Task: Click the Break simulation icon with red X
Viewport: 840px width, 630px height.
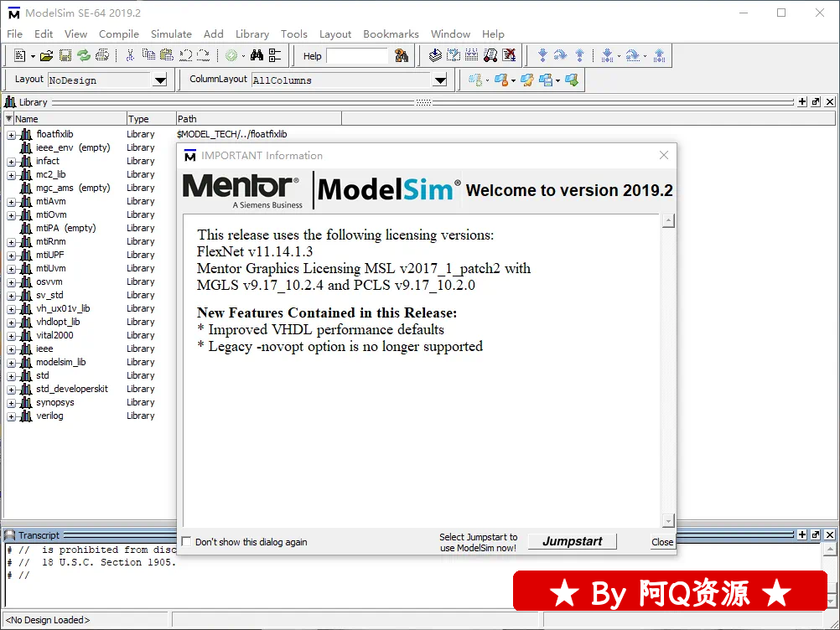Action: click(509, 55)
